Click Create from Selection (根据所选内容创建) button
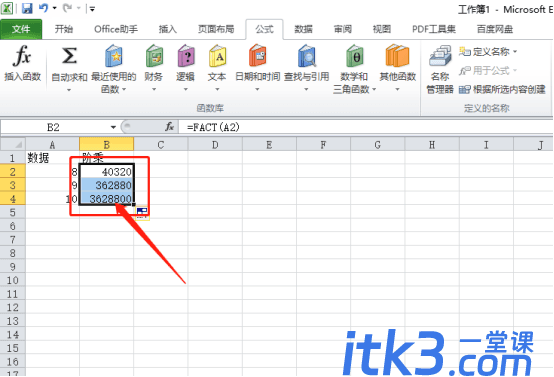This screenshot has height=377, width=554. 502,89
